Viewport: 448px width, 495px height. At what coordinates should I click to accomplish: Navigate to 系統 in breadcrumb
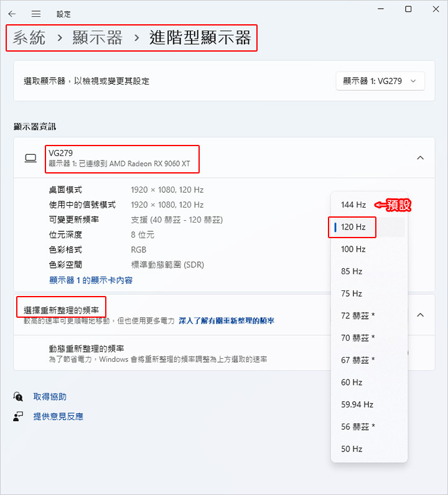pos(29,37)
